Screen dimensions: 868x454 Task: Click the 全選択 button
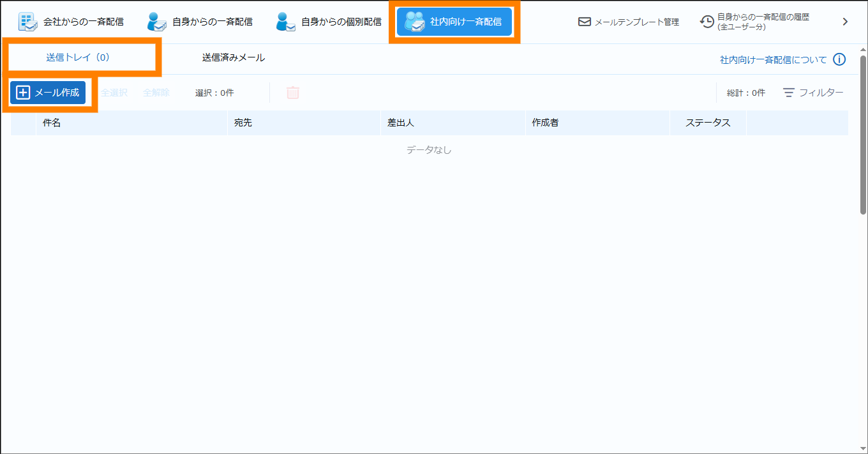coord(114,93)
